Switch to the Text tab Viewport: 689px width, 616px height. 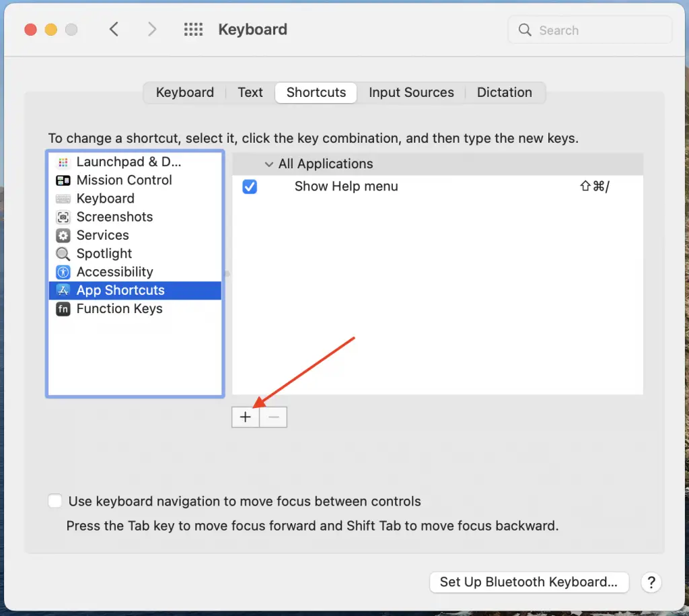(x=250, y=92)
